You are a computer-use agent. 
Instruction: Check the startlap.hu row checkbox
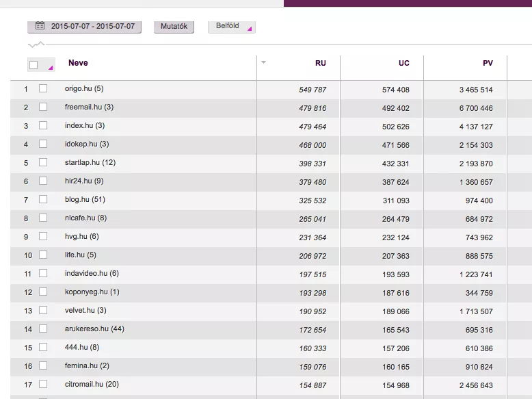tap(43, 162)
